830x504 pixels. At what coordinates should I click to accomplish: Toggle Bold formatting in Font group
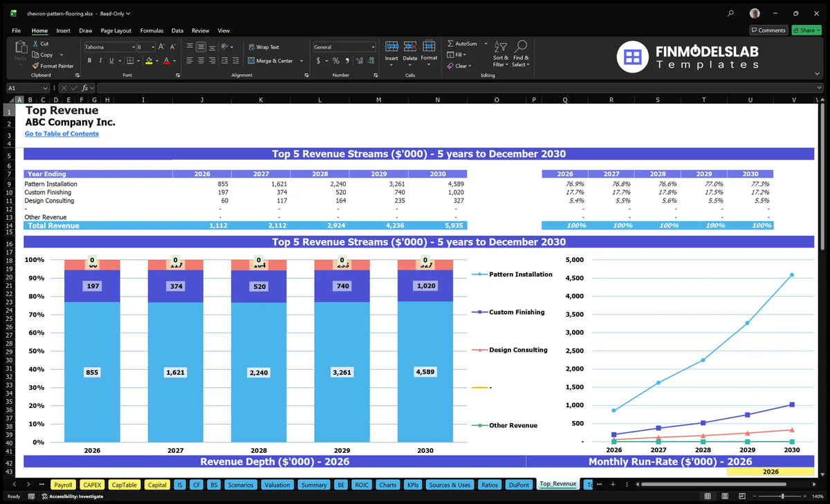point(90,61)
